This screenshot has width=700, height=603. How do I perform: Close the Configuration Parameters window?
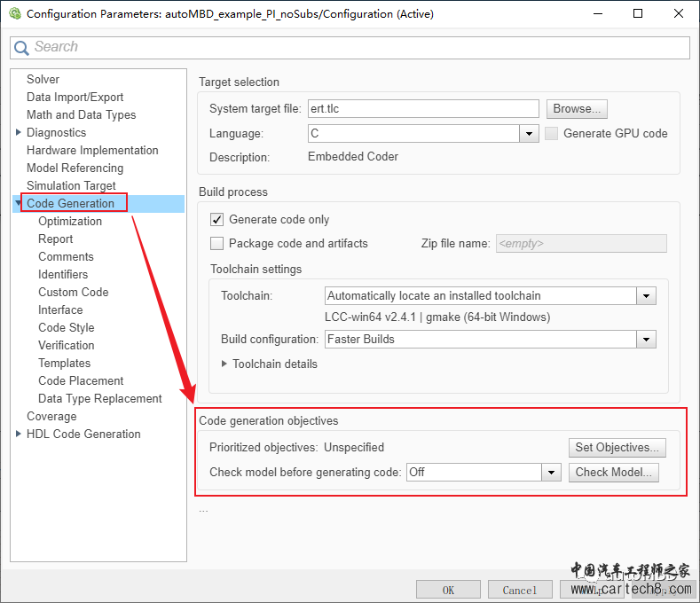pyautogui.click(x=679, y=13)
